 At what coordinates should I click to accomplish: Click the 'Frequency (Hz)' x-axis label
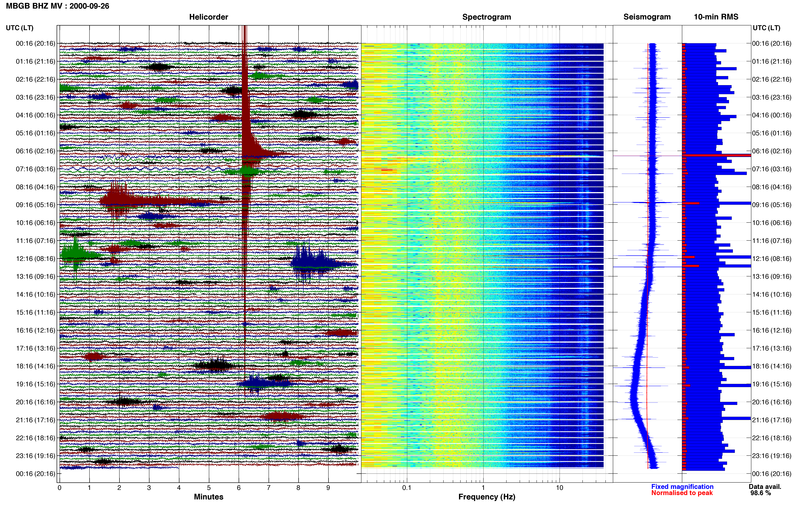pos(487,497)
